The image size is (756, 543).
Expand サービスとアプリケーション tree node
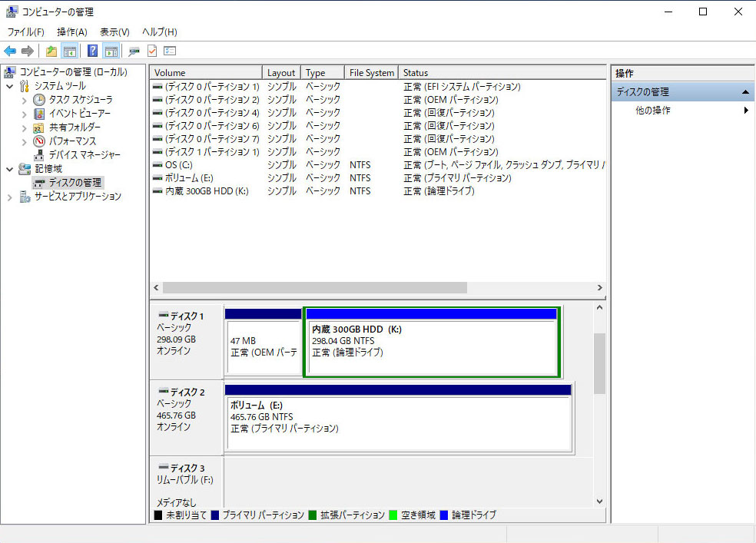tap(10, 197)
